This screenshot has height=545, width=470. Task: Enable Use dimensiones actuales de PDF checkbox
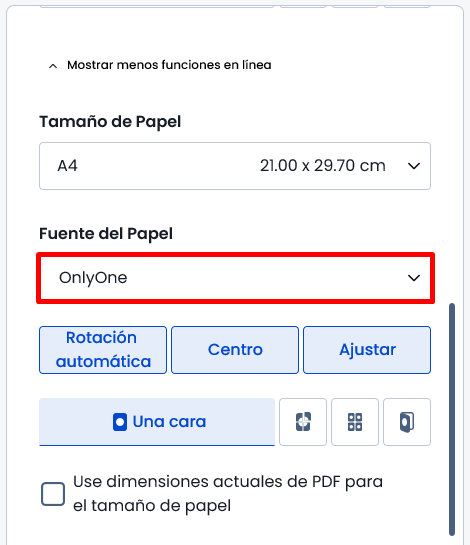point(53,494)
